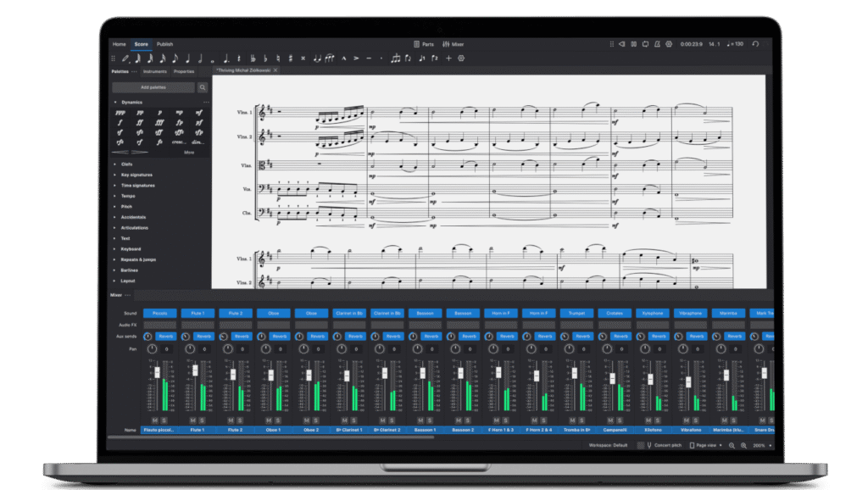Expand the Clefs palette section
This screenshot has height=490, width=868.
coord(130,164)
